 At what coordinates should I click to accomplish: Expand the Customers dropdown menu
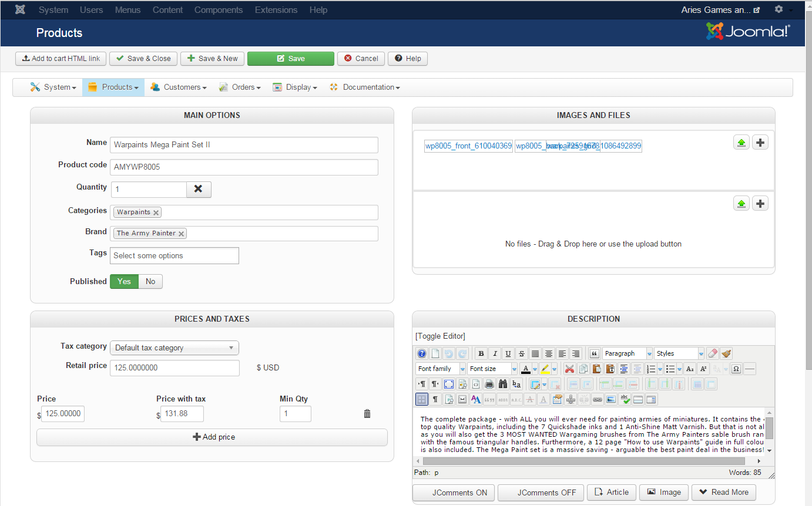179,87
